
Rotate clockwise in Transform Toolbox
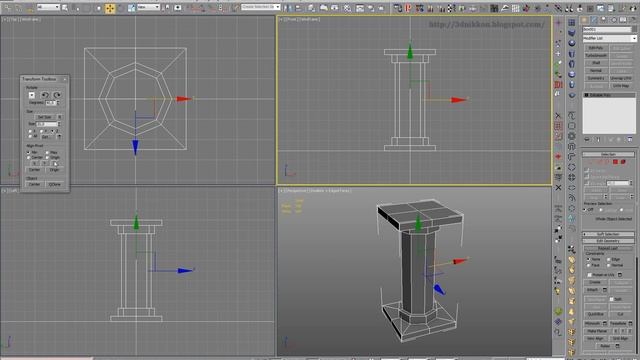pyautogui.click(x=57, y=95)
